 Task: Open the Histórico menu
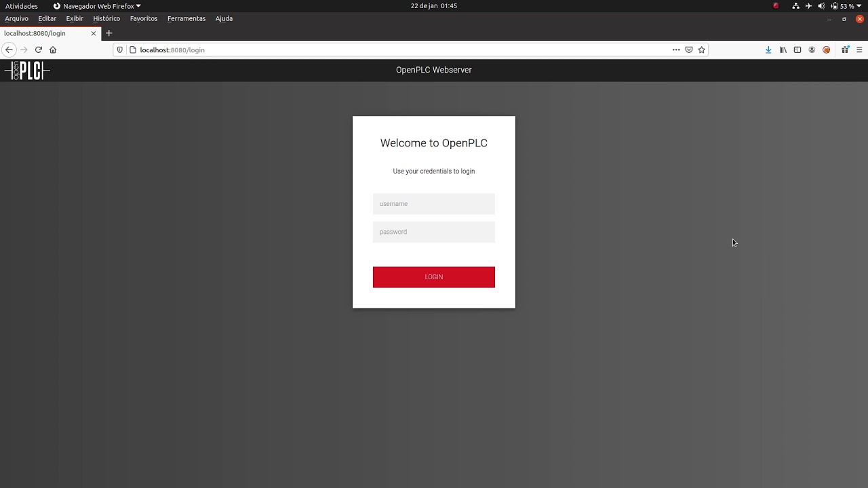[x=106, y=18]
